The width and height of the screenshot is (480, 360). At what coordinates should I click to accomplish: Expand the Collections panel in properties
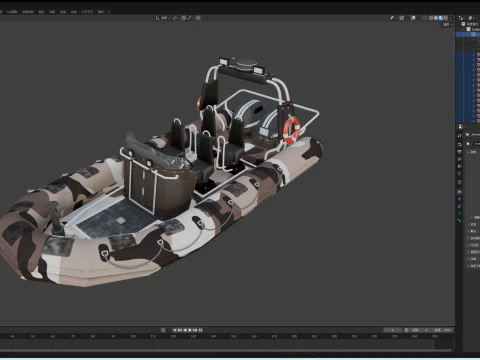click(x=473, y=231)
